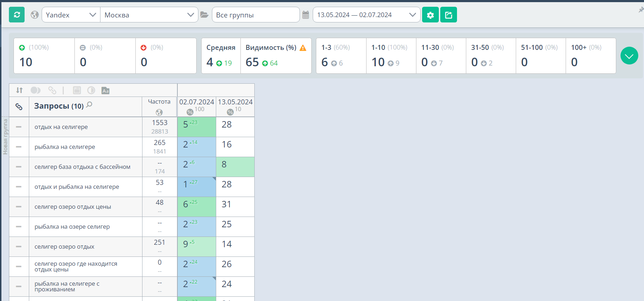Image resolution: width=644 pixels, height=301 pixels.
Task: Click the dash icon for 'отдых на селигере'
Action: [x=19, y=127]
